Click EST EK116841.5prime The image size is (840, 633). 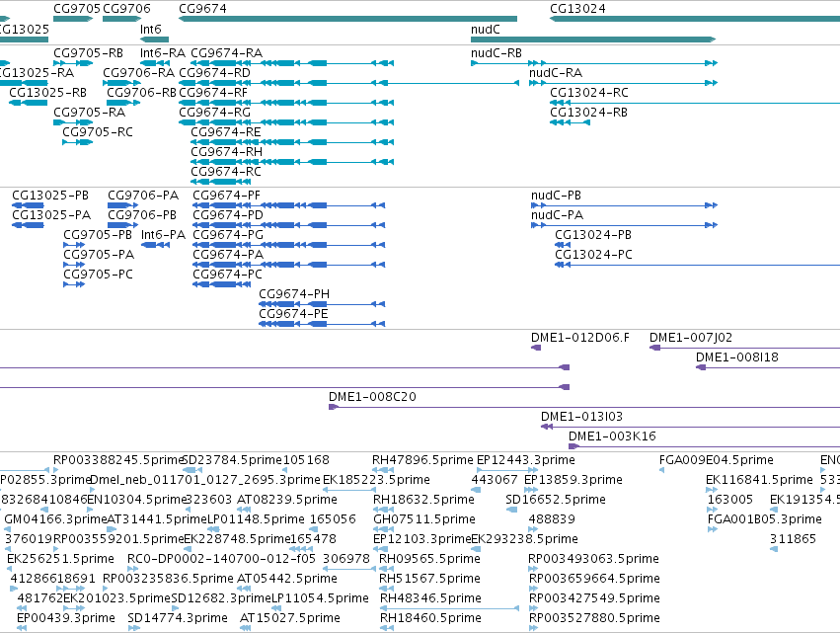(x=759, y=480)
